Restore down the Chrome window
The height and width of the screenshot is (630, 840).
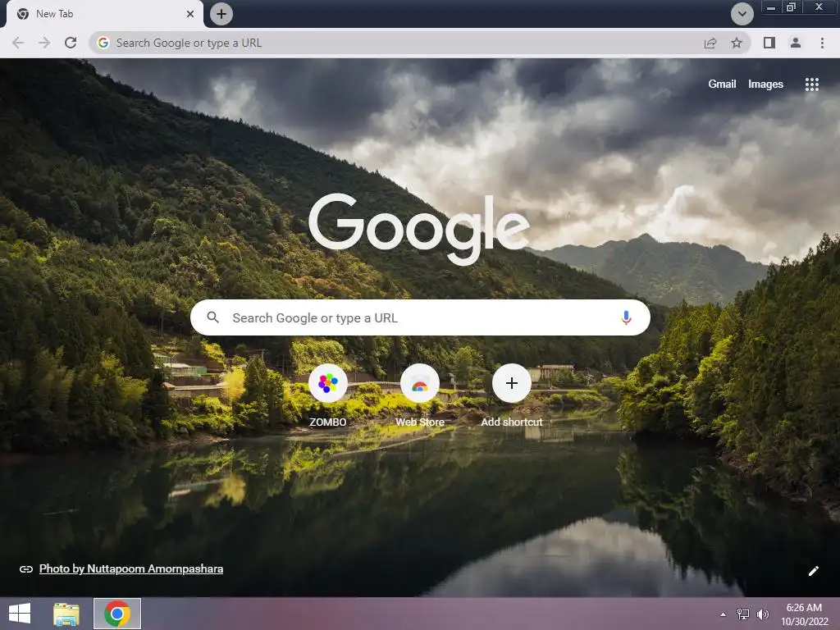click(792, 7)
